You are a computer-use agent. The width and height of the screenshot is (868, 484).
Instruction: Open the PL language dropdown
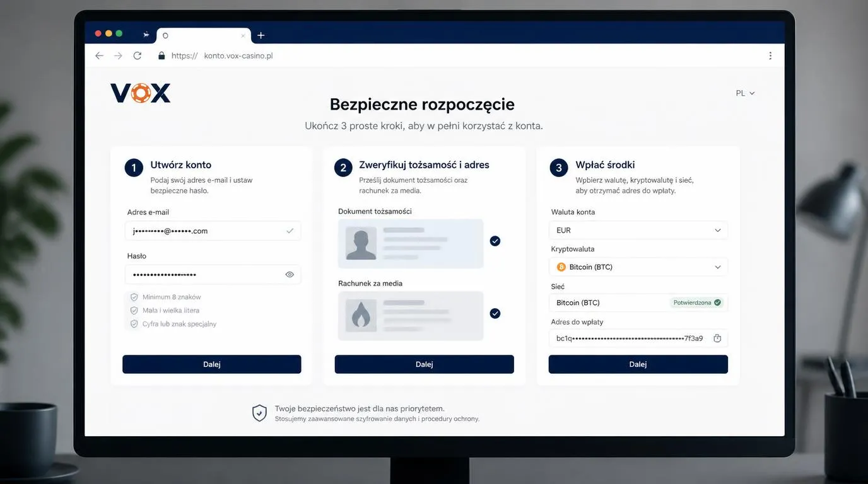[x=745, y=93]
